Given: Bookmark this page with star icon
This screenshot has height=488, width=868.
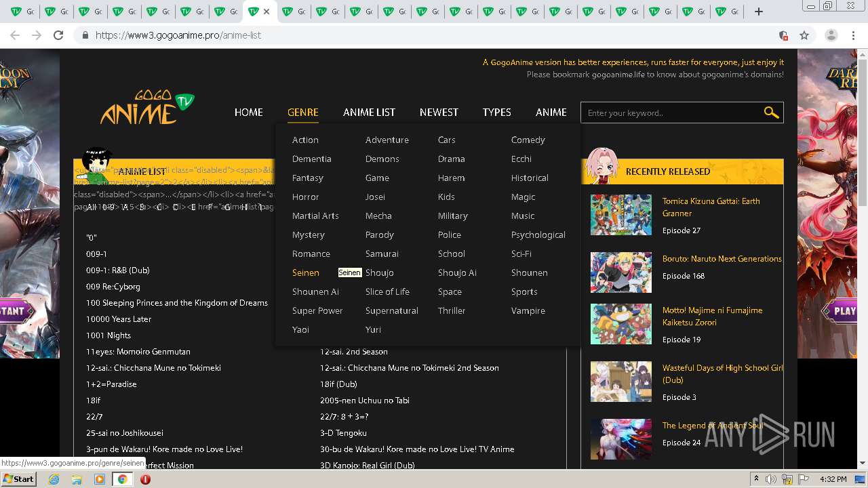Looking at the screenshot, I should click(804, 35).
